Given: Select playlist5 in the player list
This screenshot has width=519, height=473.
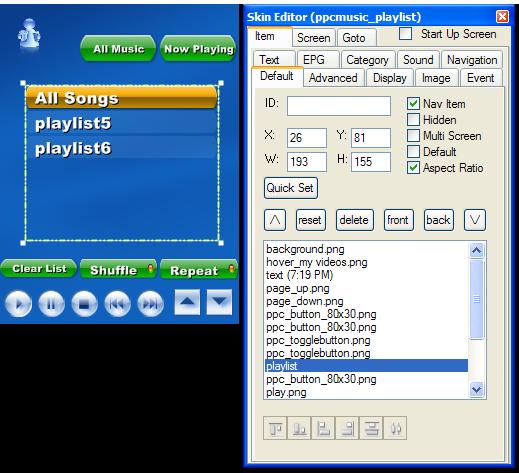Looking at the screenshot, I should 122,123.
